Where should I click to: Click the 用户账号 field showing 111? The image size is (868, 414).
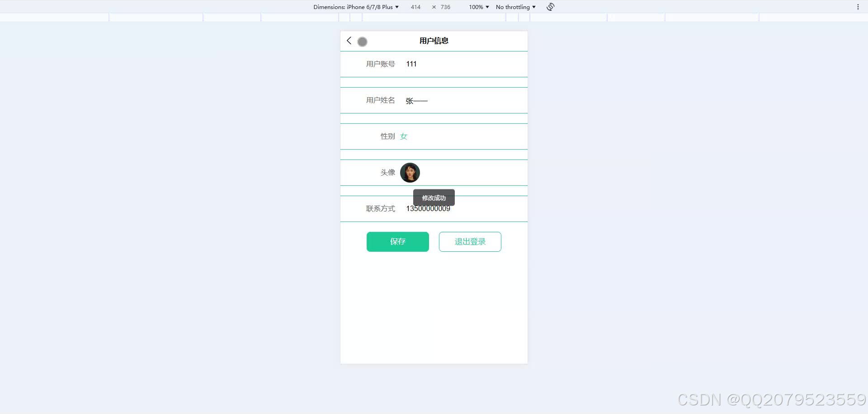pos(434,64)
